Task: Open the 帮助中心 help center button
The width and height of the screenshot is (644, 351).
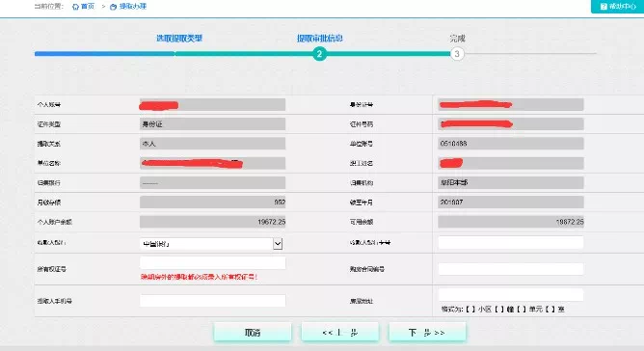Action: pos(617,6)
